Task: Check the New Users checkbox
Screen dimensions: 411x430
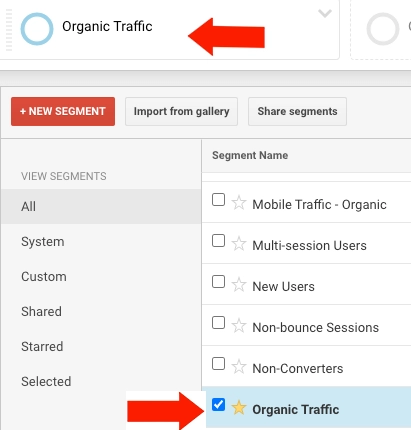Action: 218,282
